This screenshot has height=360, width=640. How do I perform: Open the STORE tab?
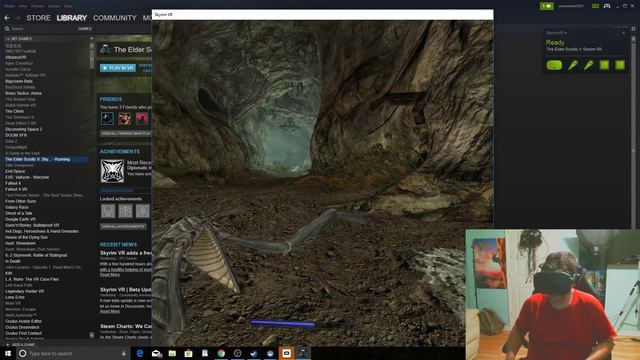tap(38, 18)
